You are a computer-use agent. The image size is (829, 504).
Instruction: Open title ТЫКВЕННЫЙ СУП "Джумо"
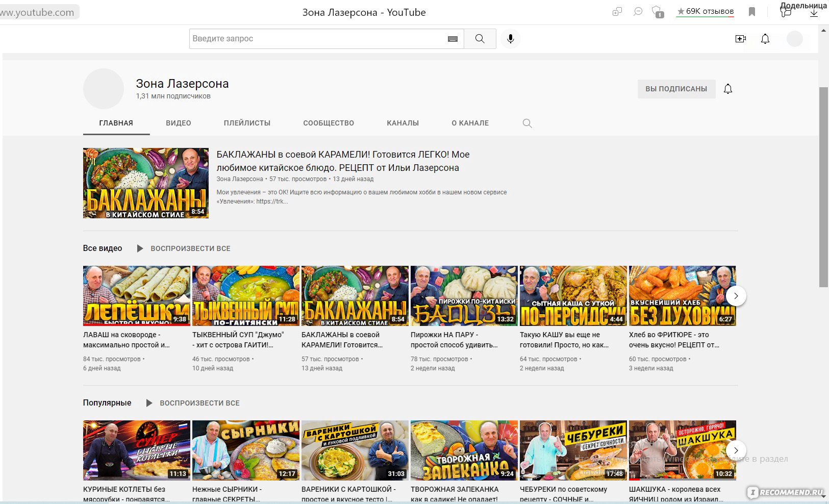click(x=238, y=340)
